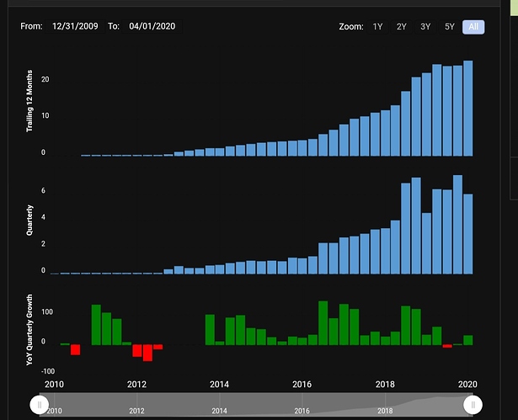Click the To date field 04/01/2020

pos(152,26)
